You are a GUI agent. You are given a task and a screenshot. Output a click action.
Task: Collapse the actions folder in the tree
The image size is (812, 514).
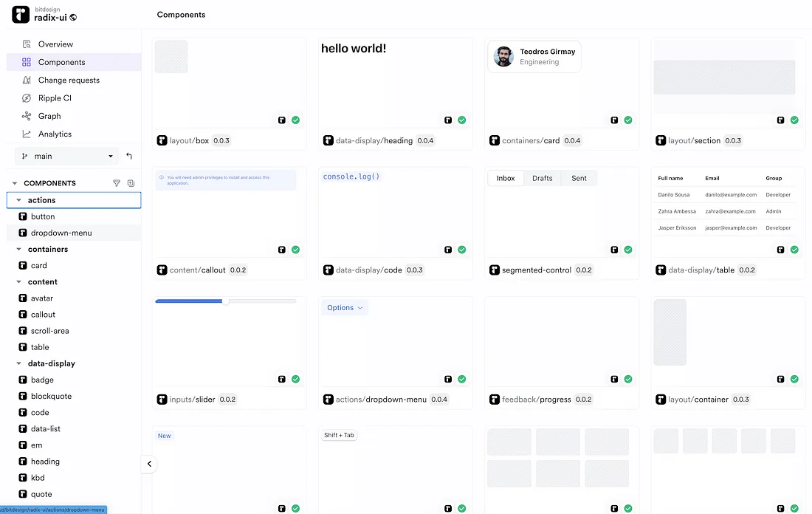(x=19, y=200)
